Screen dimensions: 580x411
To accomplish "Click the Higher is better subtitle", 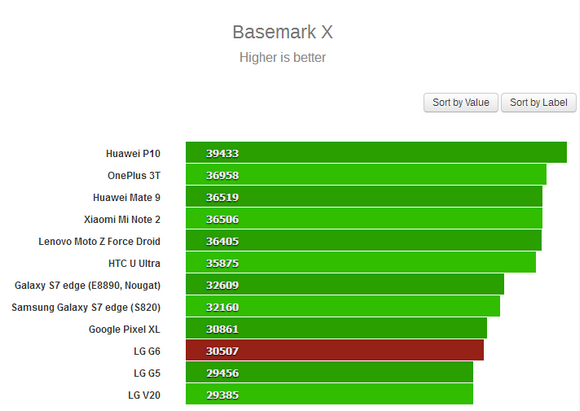I will tap(283, 57).
